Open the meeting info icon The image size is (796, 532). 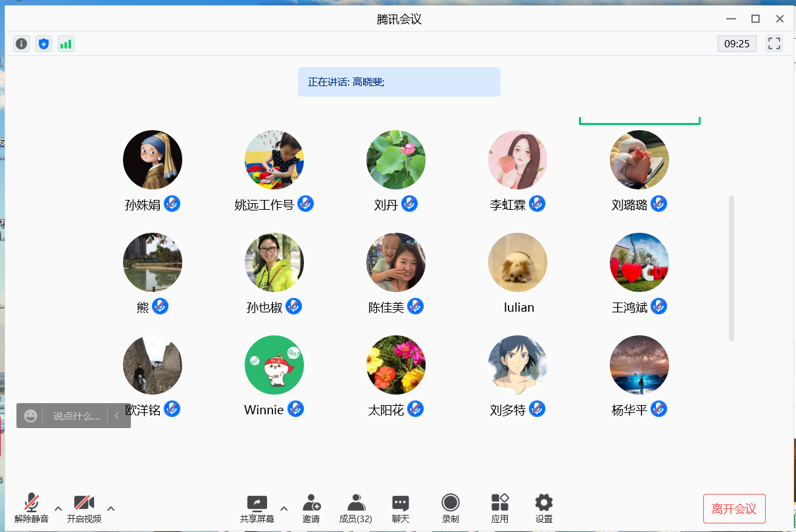pyautogui.click(x=22, y=44)
